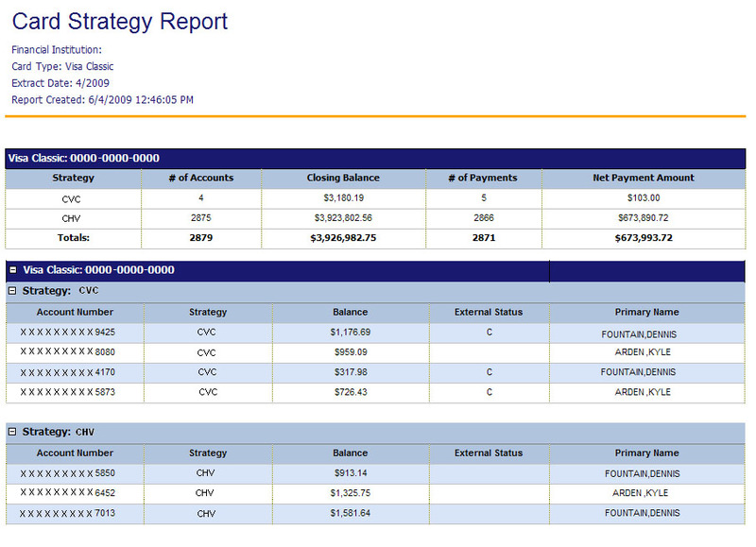Select the Report Created timestamp line
Image resolution: width=756 pixels, height=547 pixels.
(x=103, y=99)
